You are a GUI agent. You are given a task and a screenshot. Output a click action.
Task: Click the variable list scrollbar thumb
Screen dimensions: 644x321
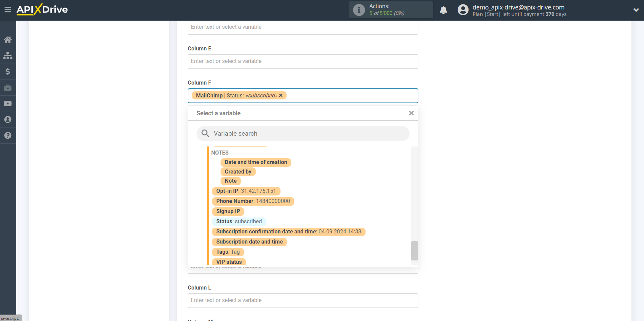(x=414, y=251)
